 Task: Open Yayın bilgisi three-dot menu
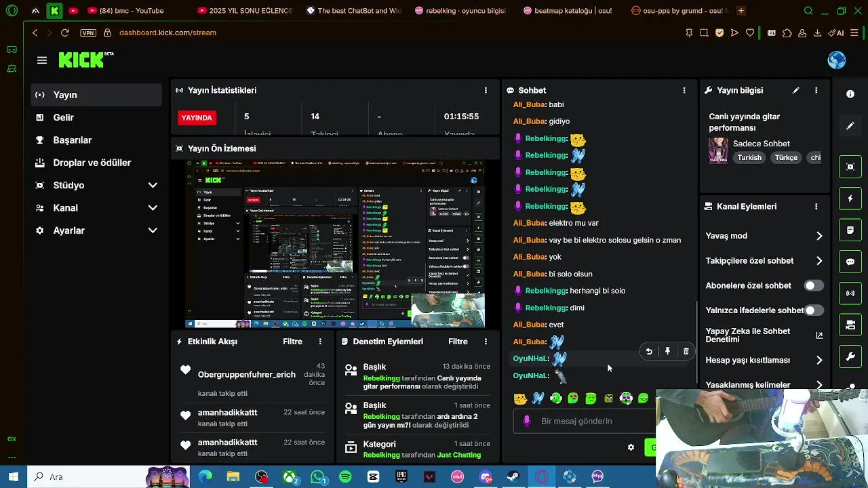(816, 90)
